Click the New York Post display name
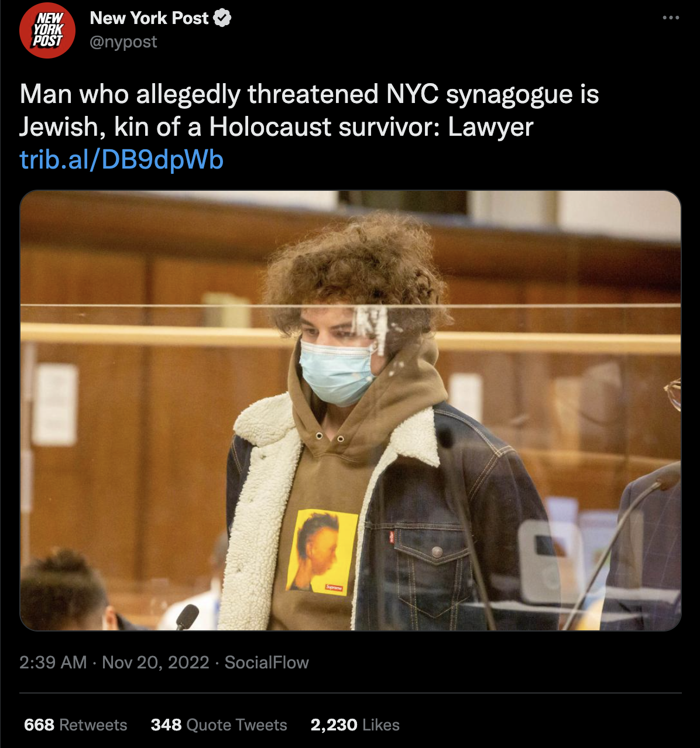The image size is (700, 748). point(149,18)
